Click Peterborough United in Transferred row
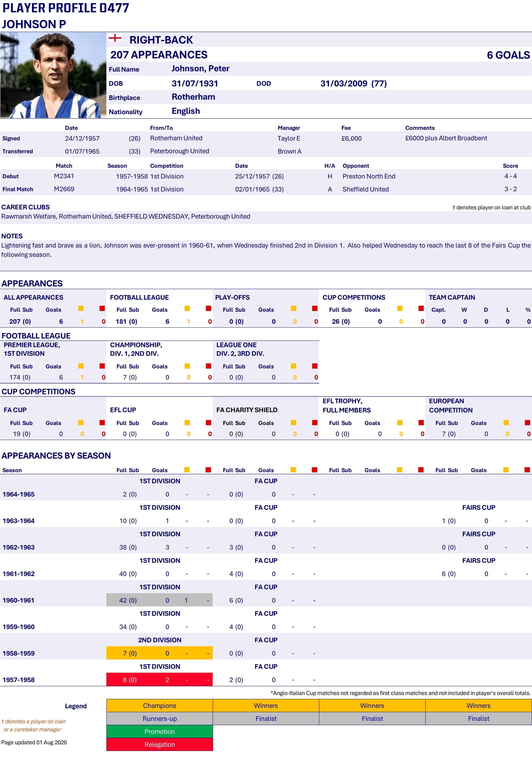The width and height of the screenshot is (532, 764). pyautogui.click(x=180, y=151)
